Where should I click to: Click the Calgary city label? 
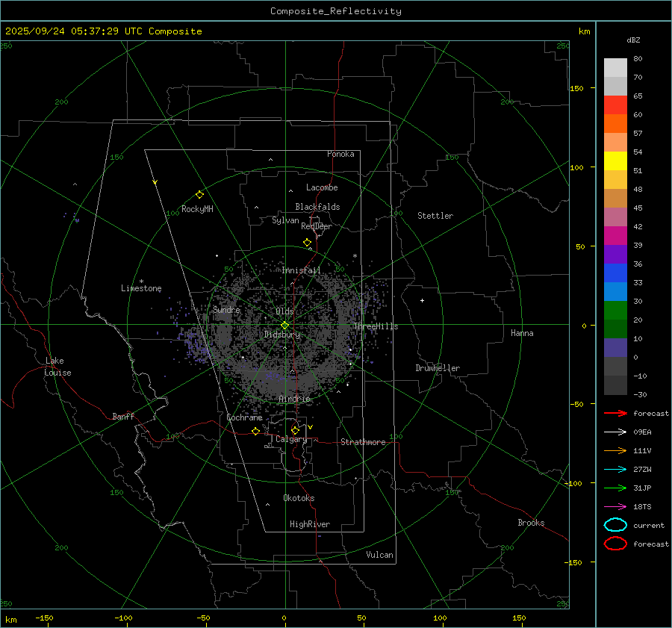pyautogui.click(x=290, y=440)
